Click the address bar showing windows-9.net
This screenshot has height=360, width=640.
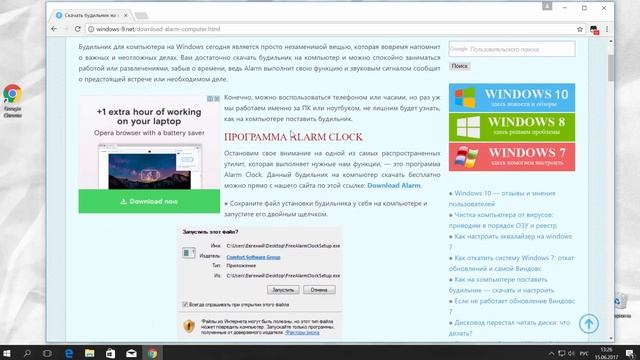coord(331,29)
